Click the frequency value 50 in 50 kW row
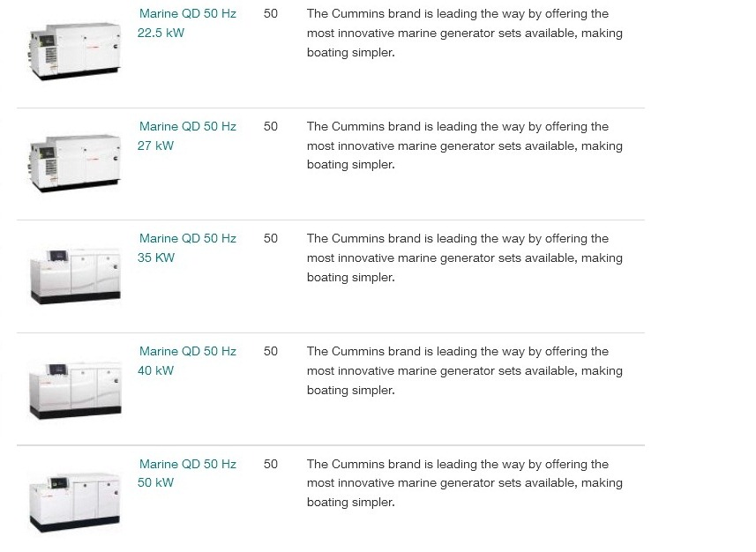 point(271,464)
